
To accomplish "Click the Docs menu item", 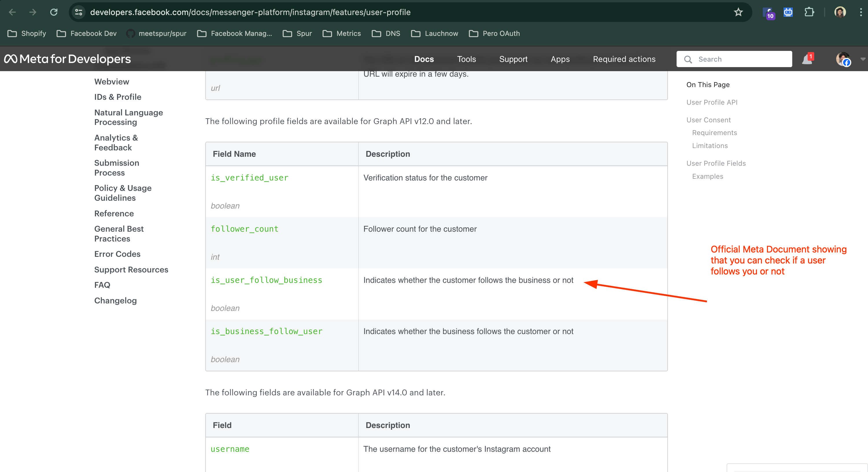I will click(x=423, y=59).
